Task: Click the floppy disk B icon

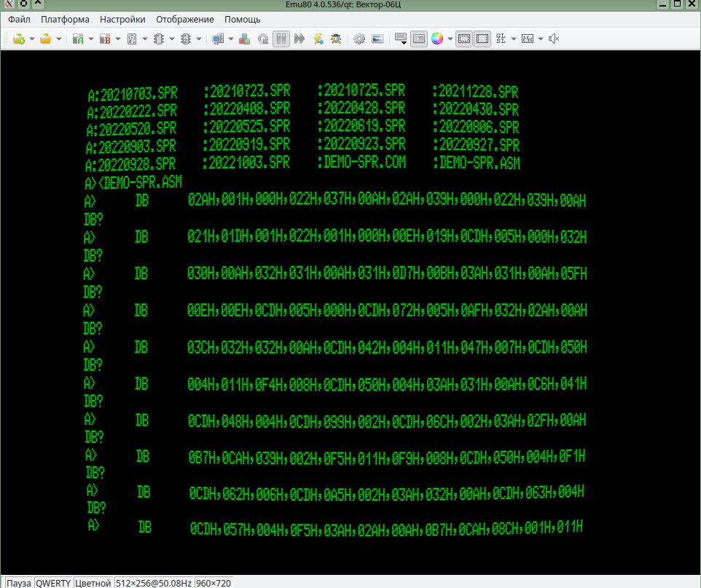Action: point(104,39)
